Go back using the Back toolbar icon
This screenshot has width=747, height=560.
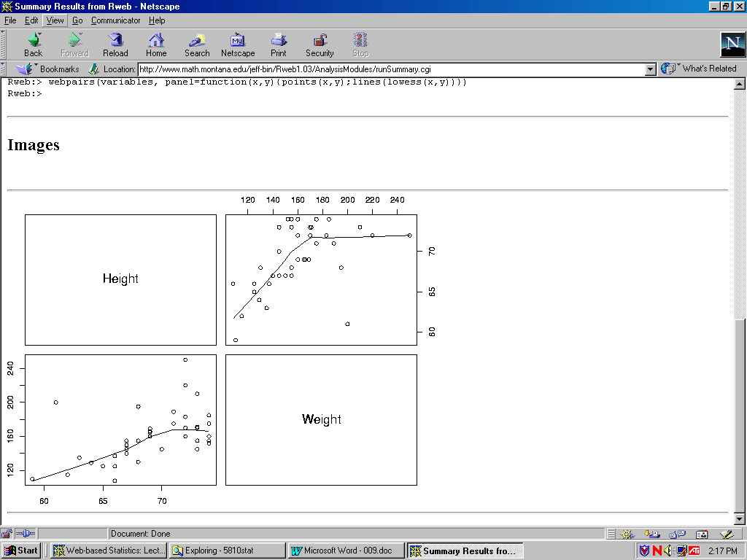(x=34, y=44)
